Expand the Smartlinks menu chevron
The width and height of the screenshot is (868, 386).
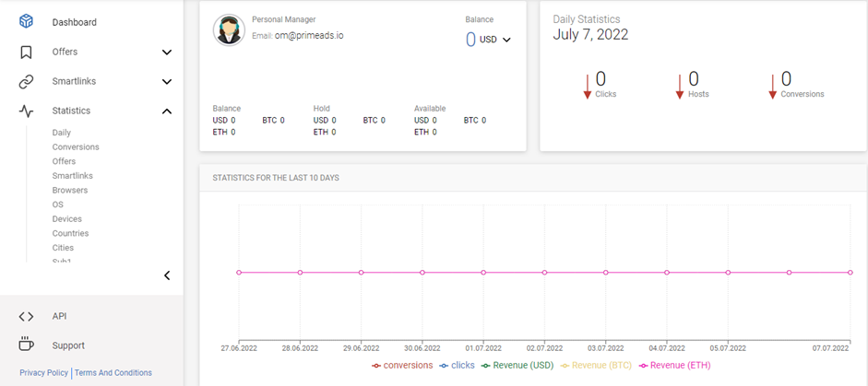click(167, 82)
